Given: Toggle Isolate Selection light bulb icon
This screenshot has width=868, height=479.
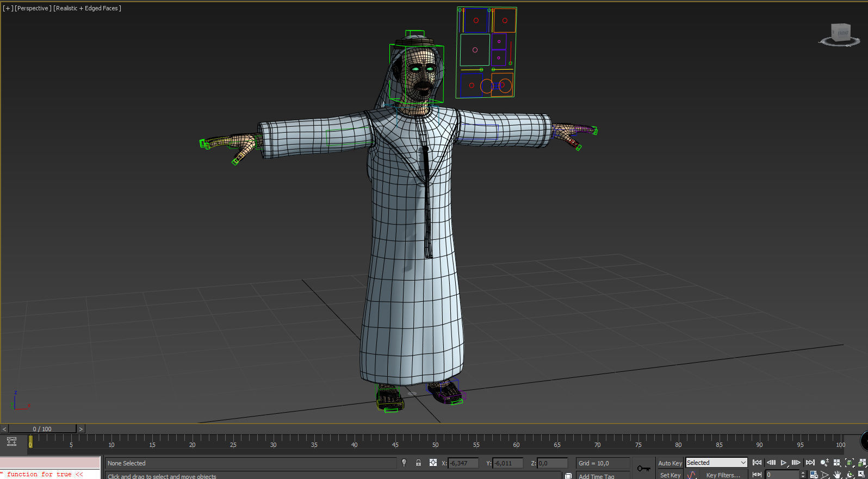Looking at the screenshot, I should pos(404,463).
